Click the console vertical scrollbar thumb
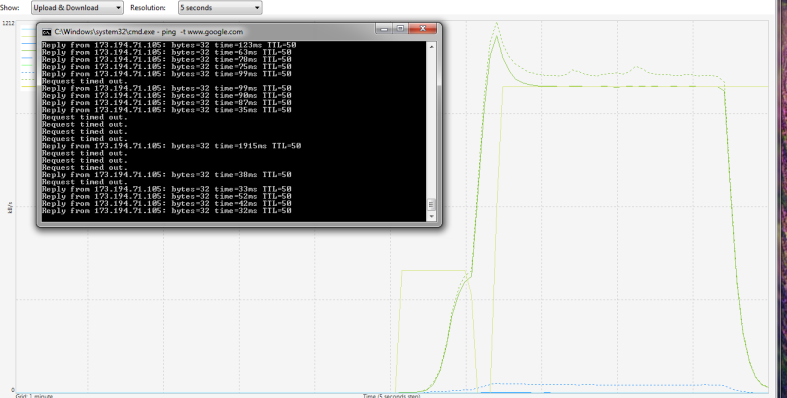 point(431,205)
